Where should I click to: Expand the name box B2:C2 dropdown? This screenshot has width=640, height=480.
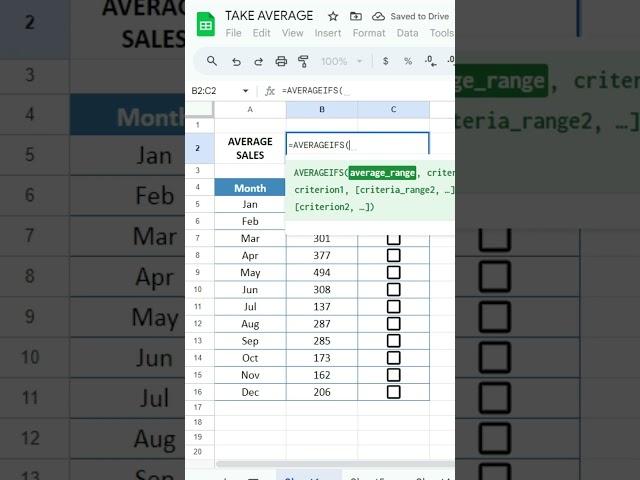point(245,91)
